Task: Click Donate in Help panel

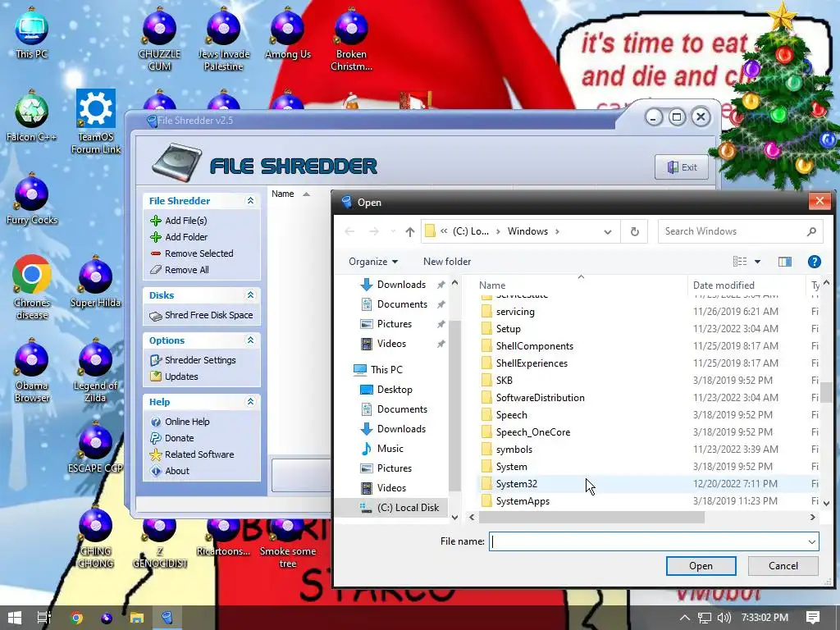Action: coord(172,438)
